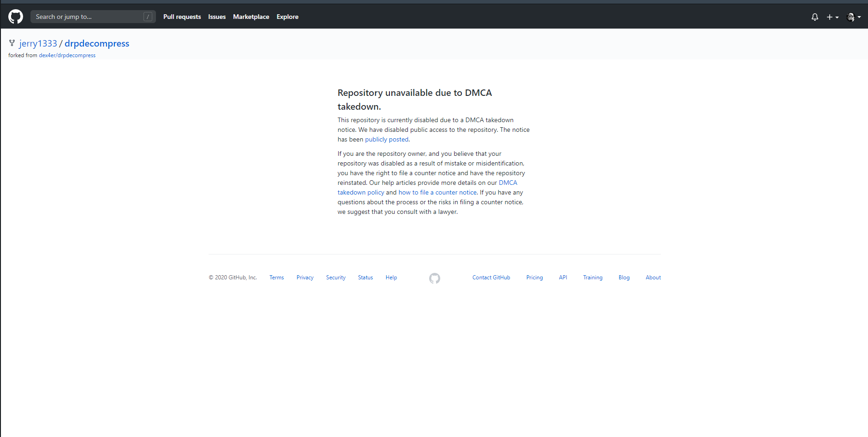868x437 pixels.
Task: Click the GitHub mark icon in the footer
Action: (434, 278)
